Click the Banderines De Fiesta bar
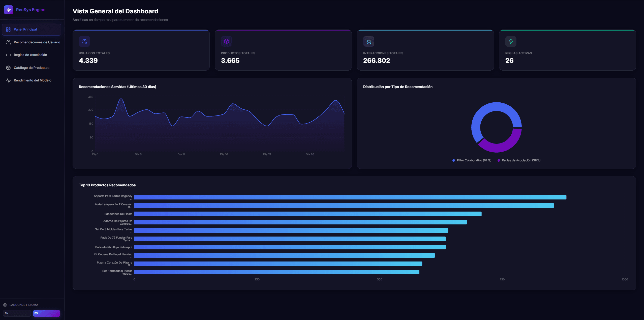The width and height of the screenshot is (644, 320). (308, 214)
